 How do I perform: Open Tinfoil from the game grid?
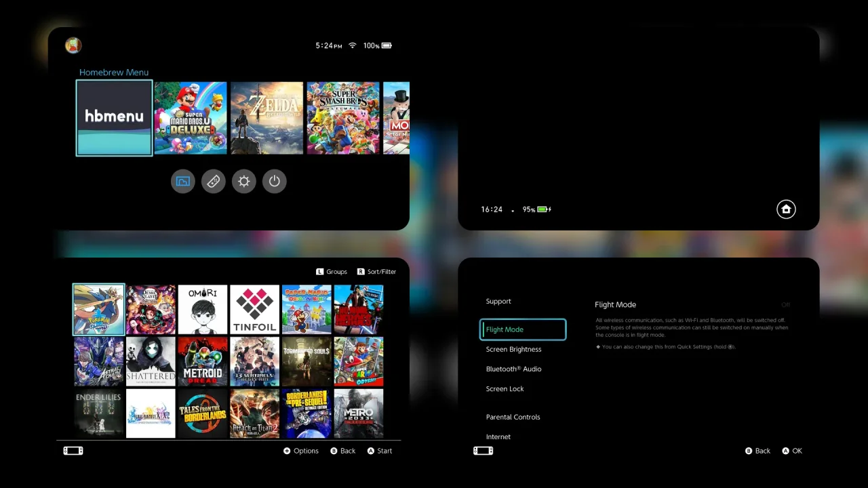[254, 309]
